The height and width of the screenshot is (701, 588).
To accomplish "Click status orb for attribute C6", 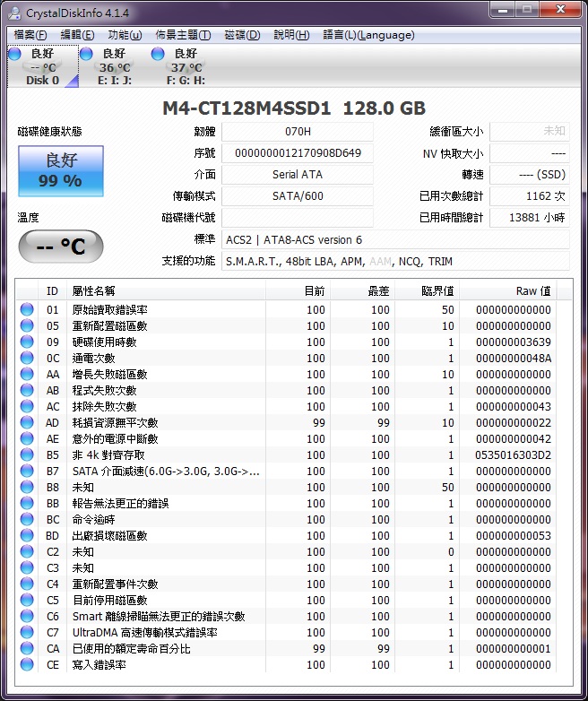I will click(x=27, y=616).
